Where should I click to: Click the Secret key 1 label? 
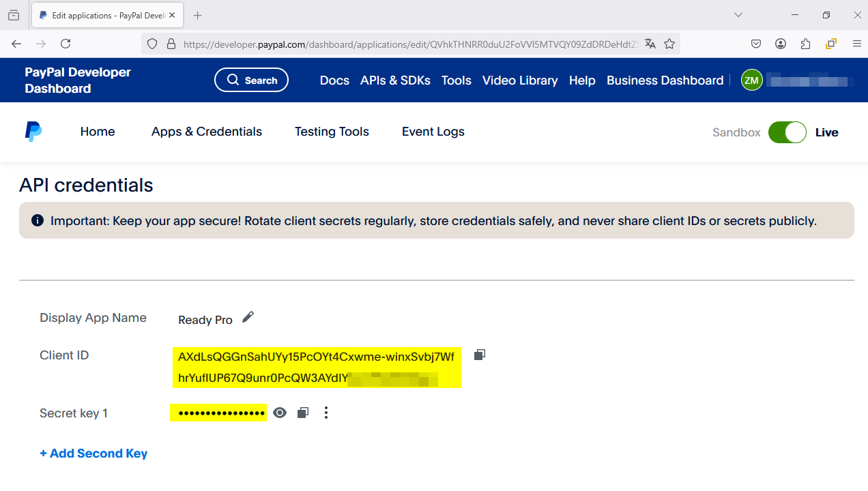pyautogui.click(x=74, y=413)
